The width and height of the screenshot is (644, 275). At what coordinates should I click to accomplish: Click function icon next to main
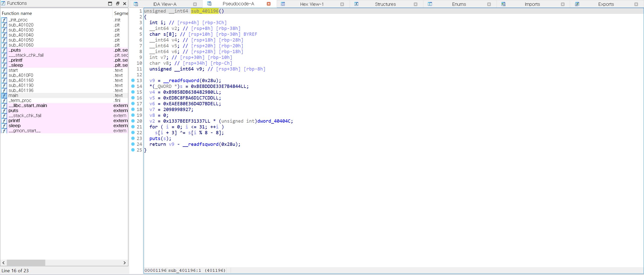4,95
